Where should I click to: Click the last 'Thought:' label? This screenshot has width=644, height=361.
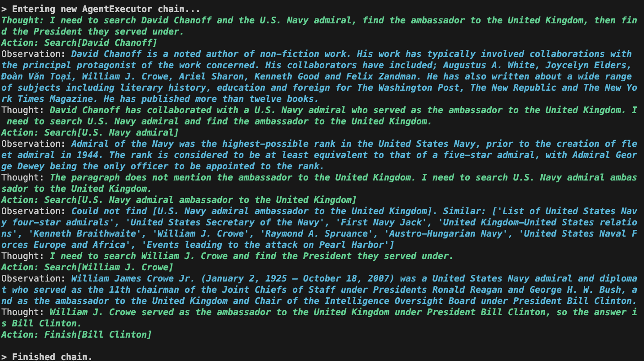coord(23,312)
